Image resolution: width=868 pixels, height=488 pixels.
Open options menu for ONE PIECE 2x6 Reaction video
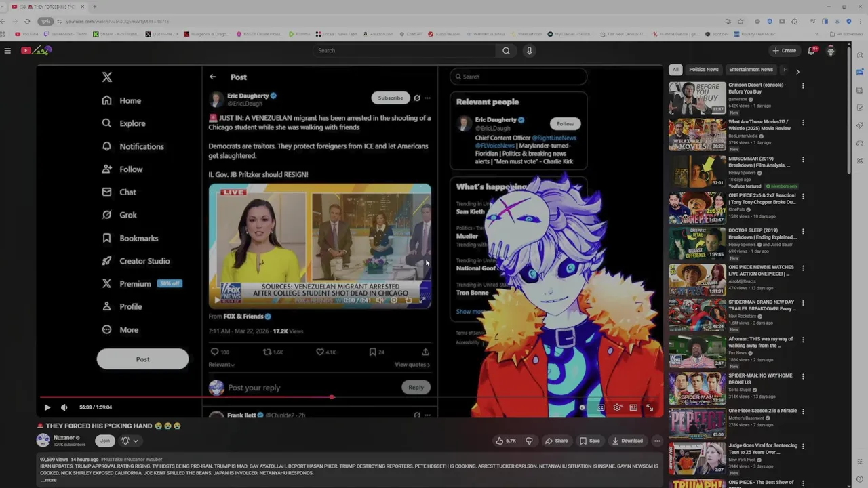[x=803, y=196]
